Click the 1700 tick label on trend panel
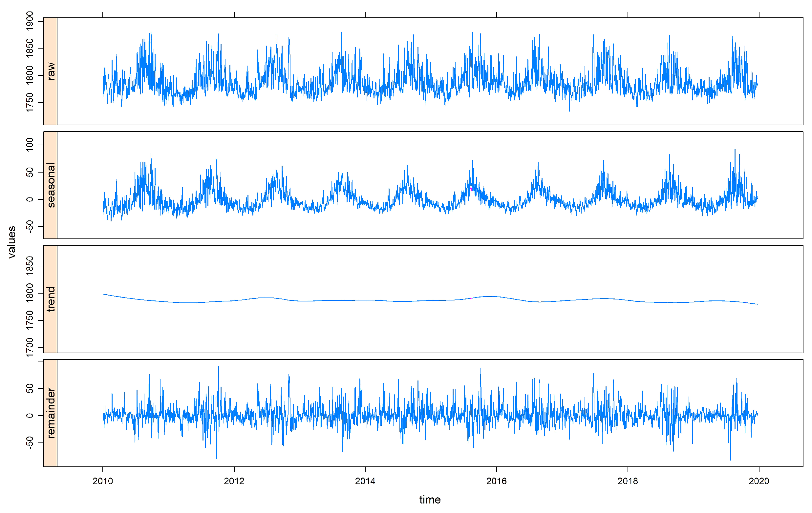 tap(30, 347)
